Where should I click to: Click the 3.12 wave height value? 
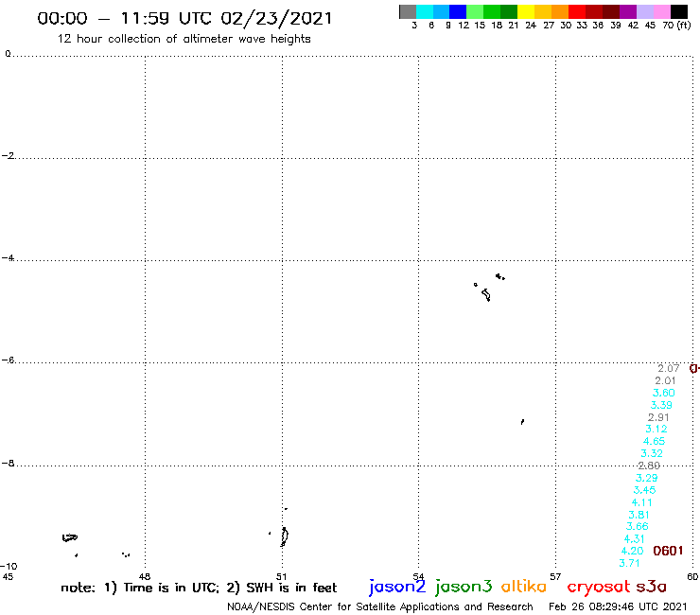pos(656,429)
